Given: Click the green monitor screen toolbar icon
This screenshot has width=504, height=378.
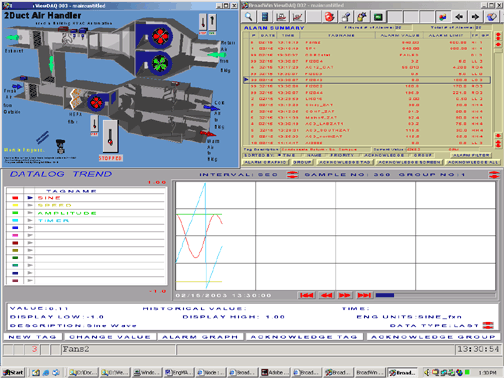Looking at the screenshot, I should click(378, 16).
